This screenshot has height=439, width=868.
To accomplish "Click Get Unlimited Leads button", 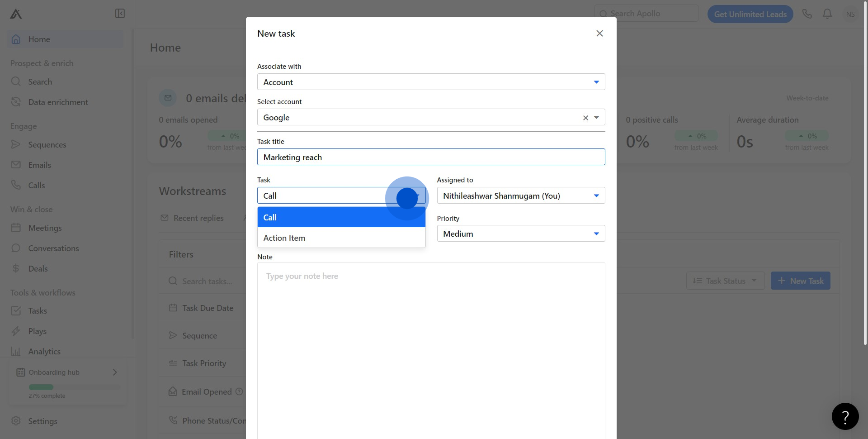I will coord(750,14).
